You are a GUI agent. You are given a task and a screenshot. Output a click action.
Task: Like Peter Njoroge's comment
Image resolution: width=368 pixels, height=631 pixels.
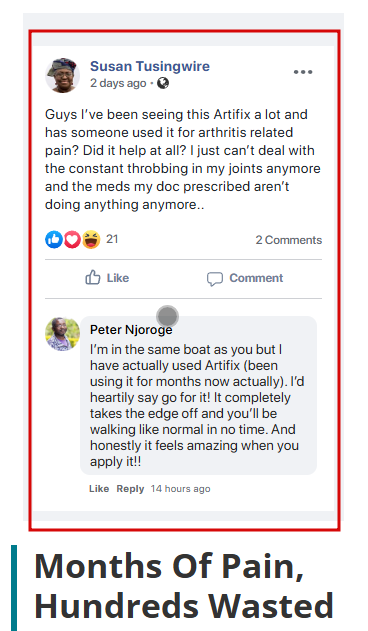pos(99,489)
